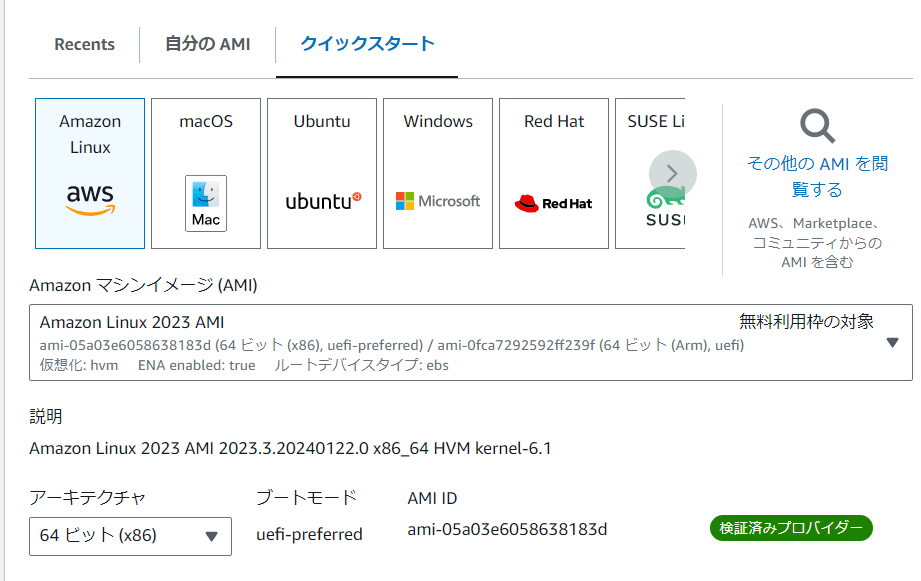The width and height of the screenshot is (921, 581).
Task: Click the magnifying glass search icon
Action: click(817, 126)
